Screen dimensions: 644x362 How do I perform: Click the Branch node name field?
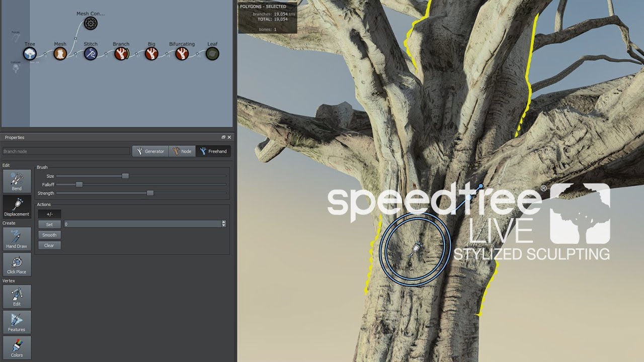coord(66,151)
